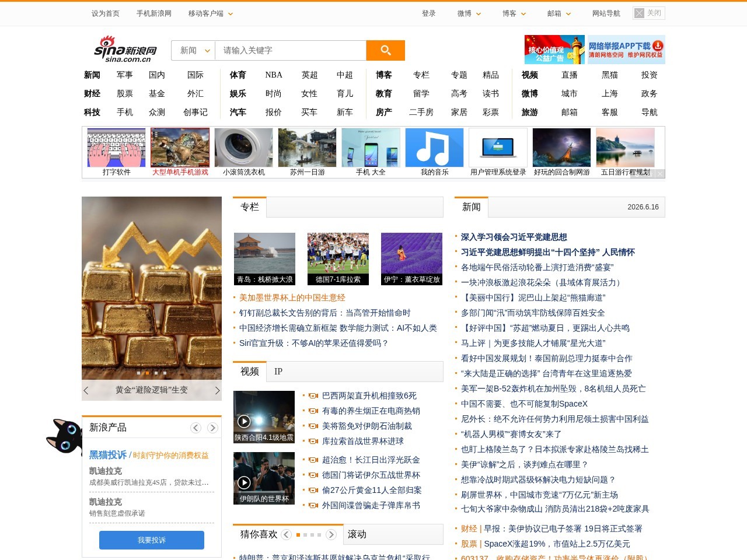Go to previous 新浪产品 item
This screenshot has width=747, height=560.
click(x=196, y=428)
